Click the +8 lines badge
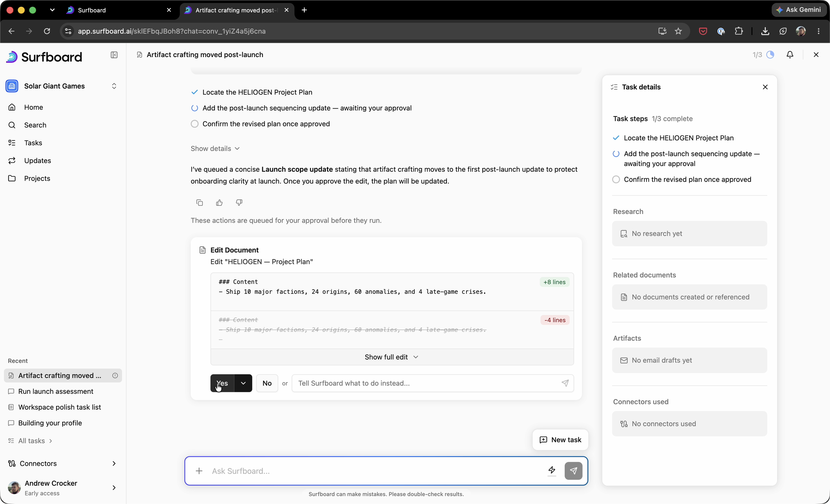Image resolution: width=830 pixels, height=504 pixels. point(554,282)
